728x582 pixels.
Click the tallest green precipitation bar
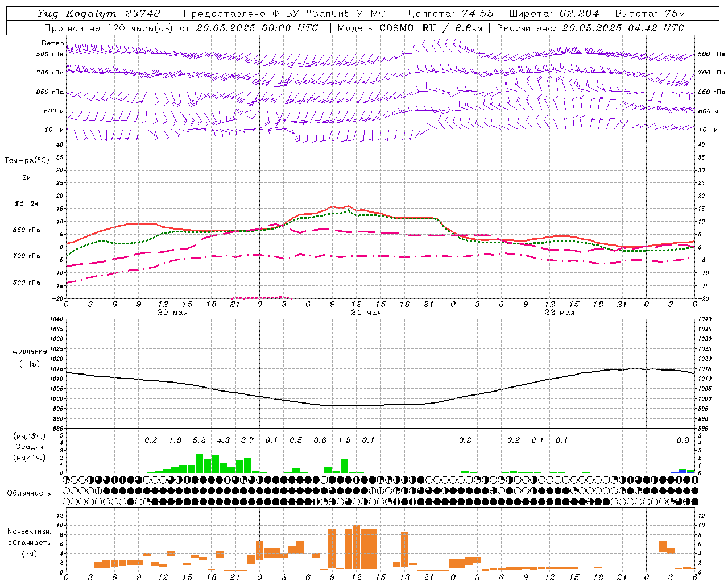[x=199, y=463]
